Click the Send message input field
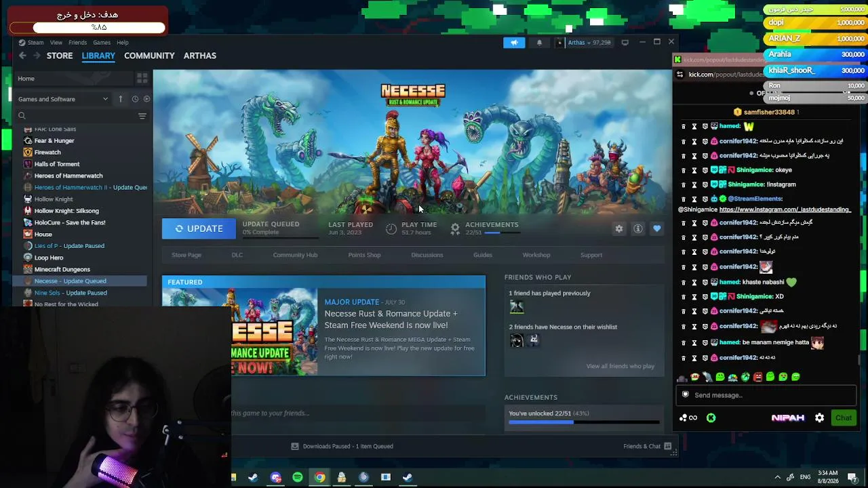868x488 pixels. pyautogui.click(x=766, y=395)
